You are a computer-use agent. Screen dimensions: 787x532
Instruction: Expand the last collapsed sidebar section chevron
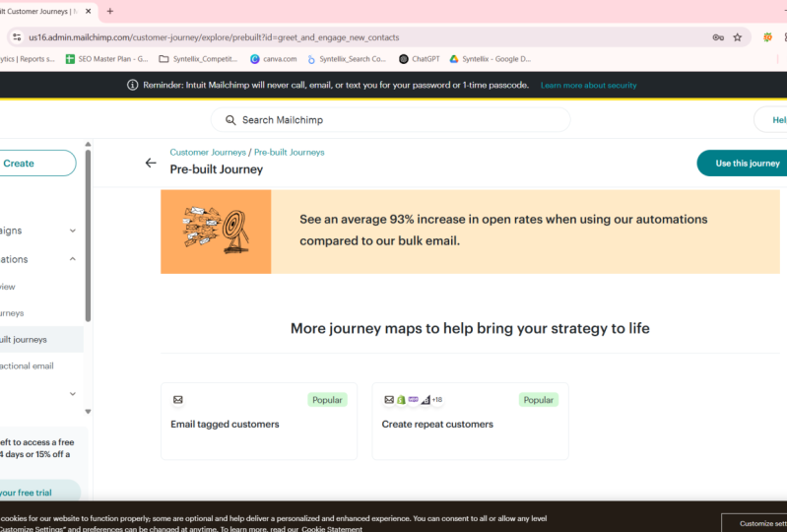[73, 393]
